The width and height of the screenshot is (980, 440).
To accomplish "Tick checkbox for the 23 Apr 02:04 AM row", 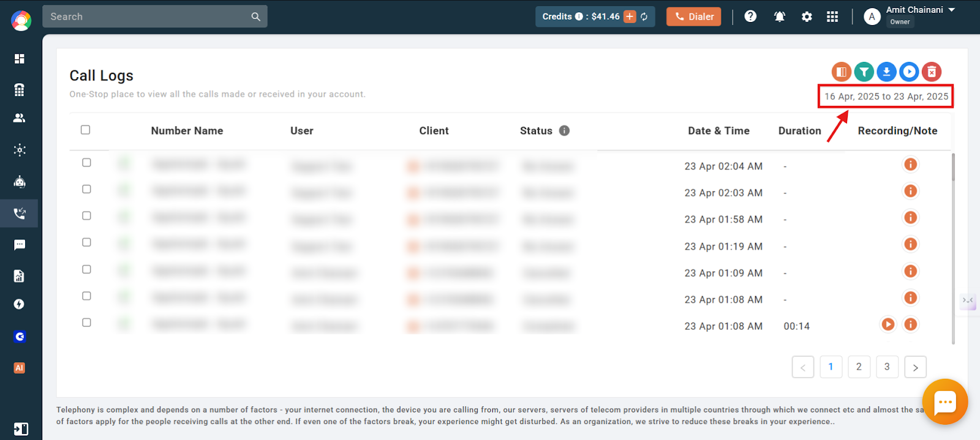I will pyautogui.click(x=86, y=162).
